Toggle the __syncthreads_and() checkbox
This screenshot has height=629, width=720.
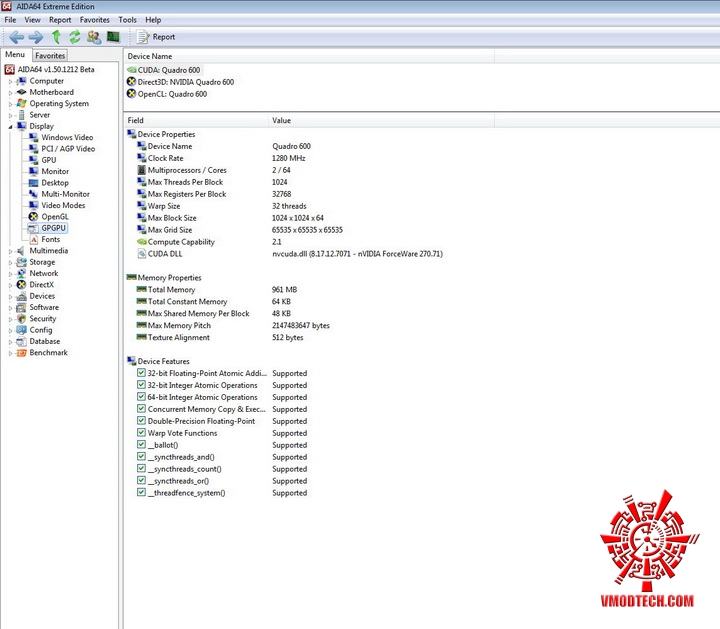click(141, 456)
